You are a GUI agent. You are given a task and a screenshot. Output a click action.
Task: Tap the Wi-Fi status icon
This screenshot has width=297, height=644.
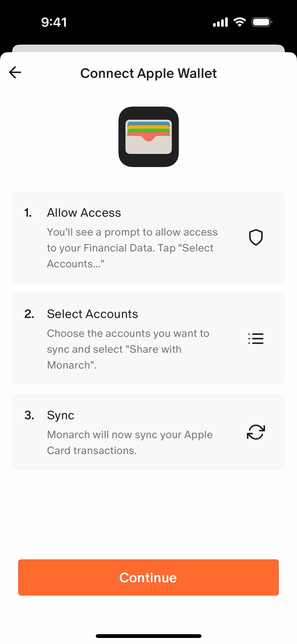(x=240, y=22)
